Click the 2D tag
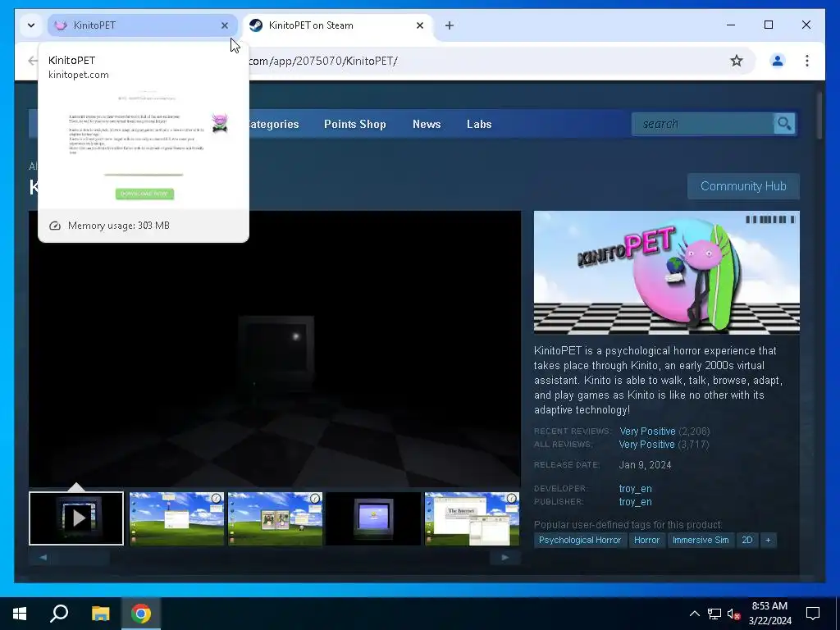Viewport: 840px width, 630px height. click(x=746, y=540)
